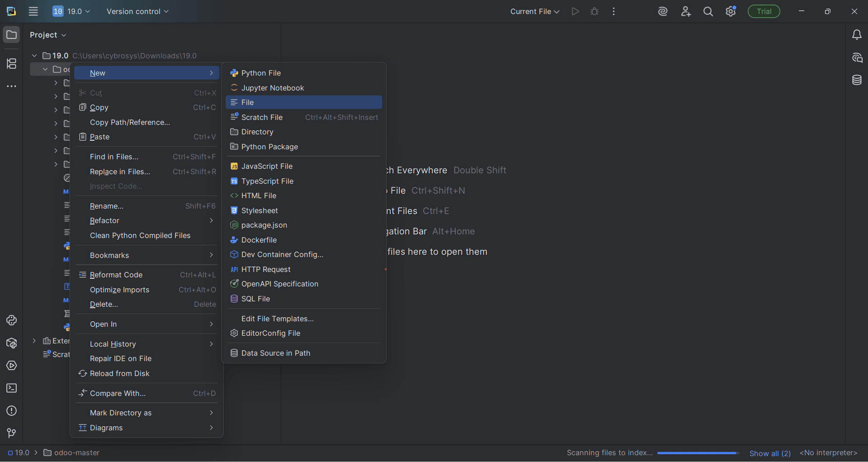The image size is (868, 462).
Task: Expand the Mark Directory as submenu
Action: point(146,413)
